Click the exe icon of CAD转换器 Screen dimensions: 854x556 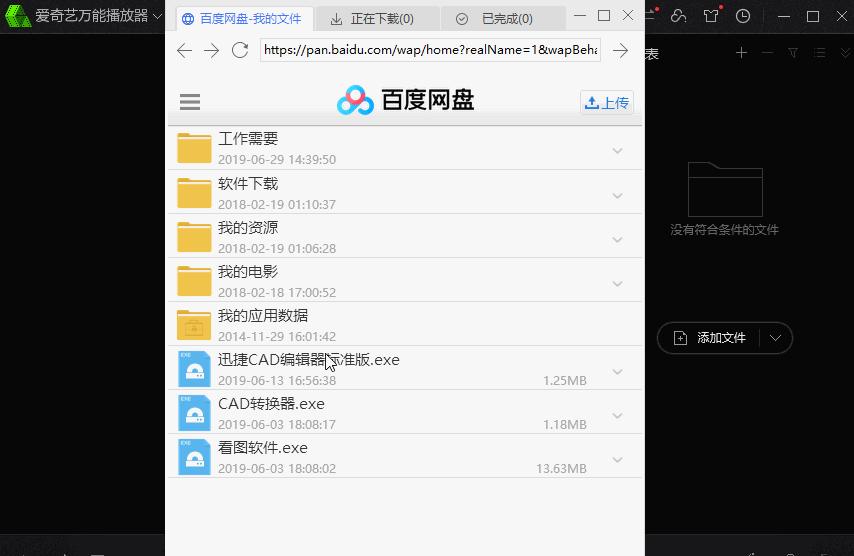tap(194, 413)
